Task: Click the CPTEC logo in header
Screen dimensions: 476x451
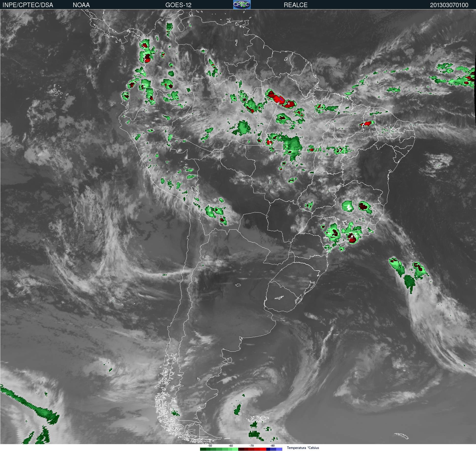Action: point(242,5)
